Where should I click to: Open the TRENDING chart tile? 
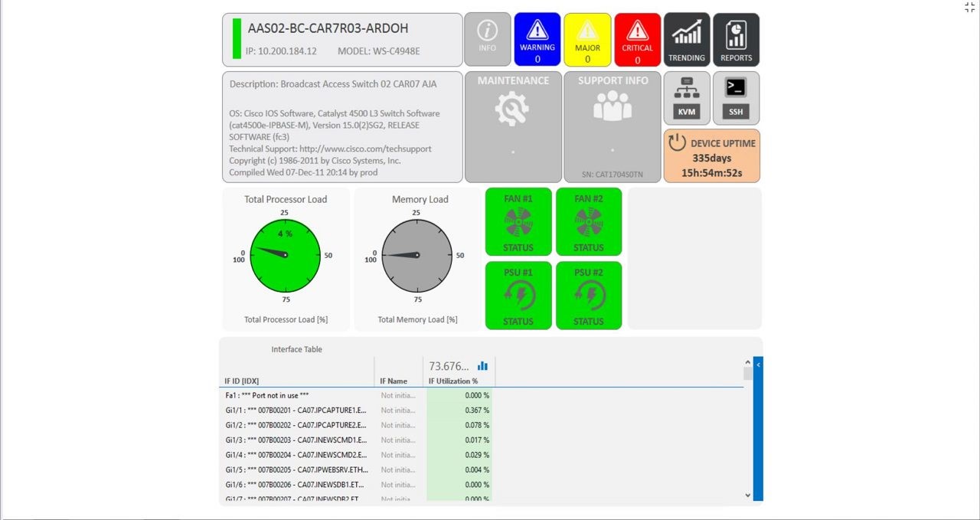pyautogui.click(x=687, y=39)
